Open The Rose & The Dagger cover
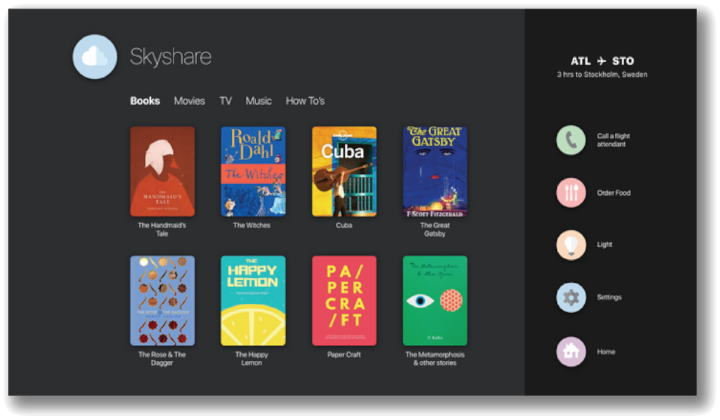720x420 pixels. point(162,301)
